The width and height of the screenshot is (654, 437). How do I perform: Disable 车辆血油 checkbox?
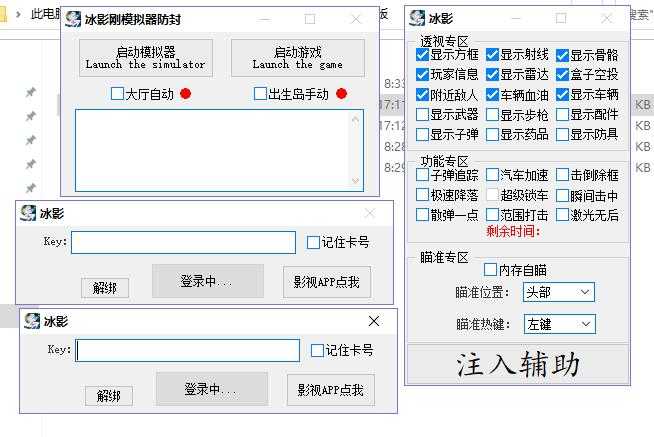(493, 95)
